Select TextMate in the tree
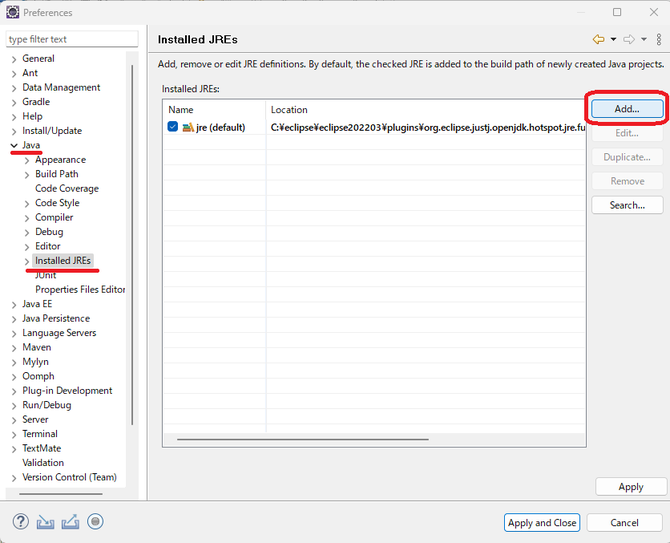 (x=41, y=448)
